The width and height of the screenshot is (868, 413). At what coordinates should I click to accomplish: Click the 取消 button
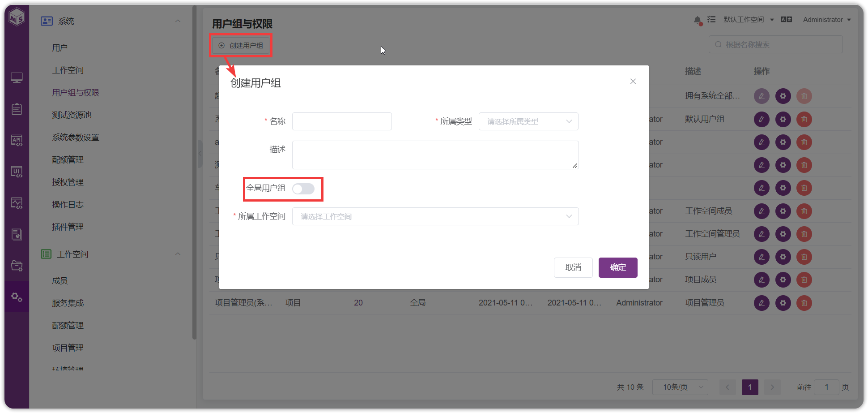click(x=573, y=267)
